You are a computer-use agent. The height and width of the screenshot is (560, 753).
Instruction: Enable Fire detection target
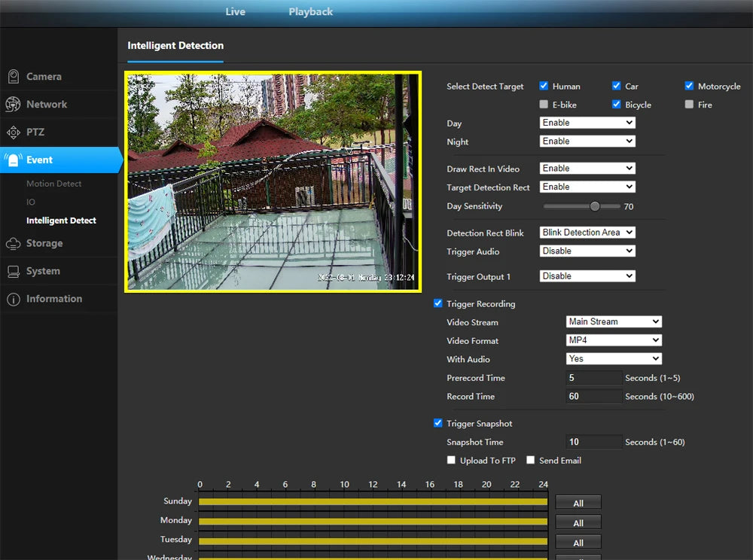tap(689, 105)
